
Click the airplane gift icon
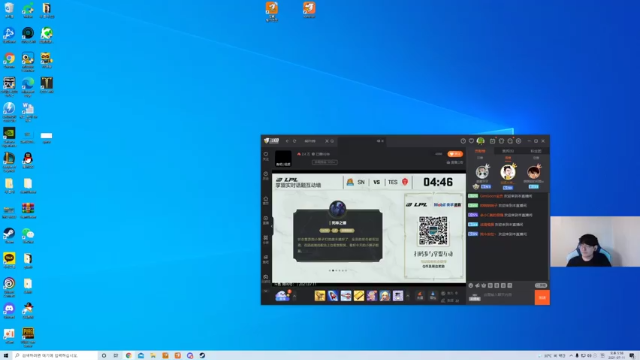pyautogui.click(x=346, y=295)
